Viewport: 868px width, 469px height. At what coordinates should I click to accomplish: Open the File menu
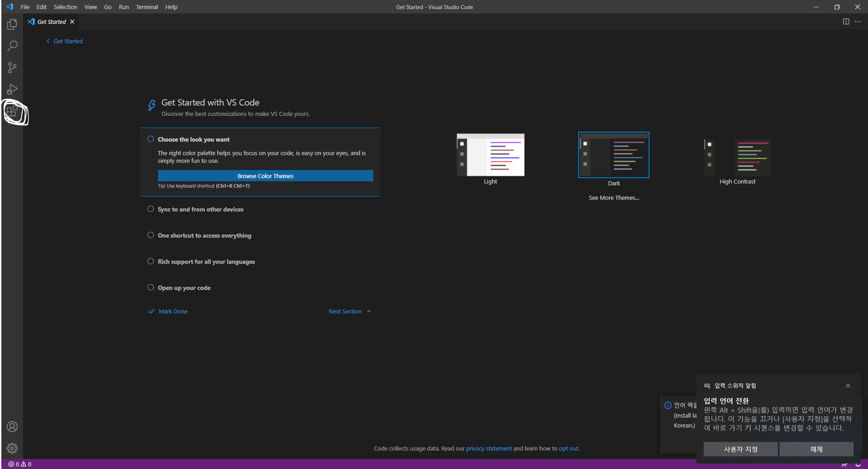tap(25, 7)
